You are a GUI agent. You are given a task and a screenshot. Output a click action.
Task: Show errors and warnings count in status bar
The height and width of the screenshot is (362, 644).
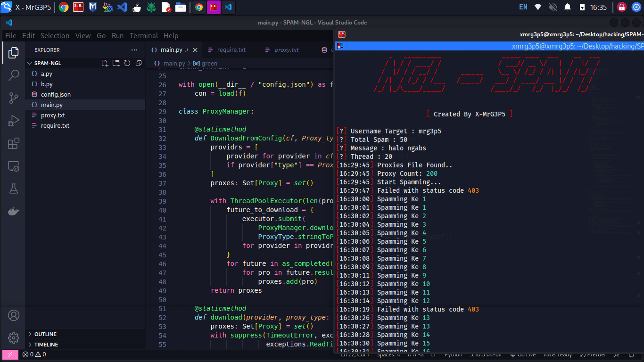coord(34,354)
